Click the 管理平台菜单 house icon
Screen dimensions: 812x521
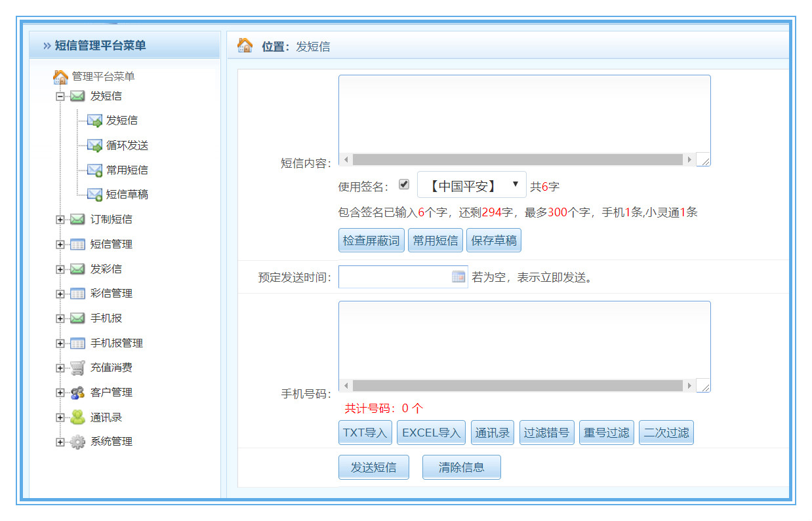coord(60,77)
